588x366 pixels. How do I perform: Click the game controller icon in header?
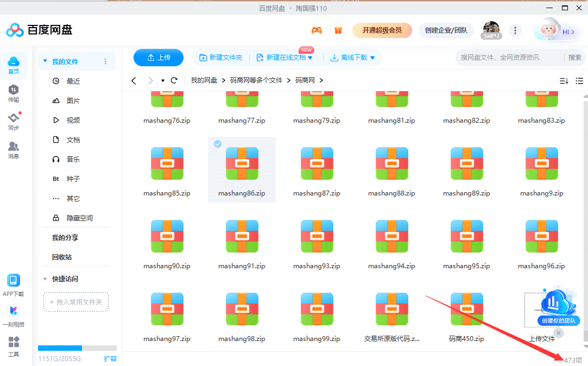317,30
